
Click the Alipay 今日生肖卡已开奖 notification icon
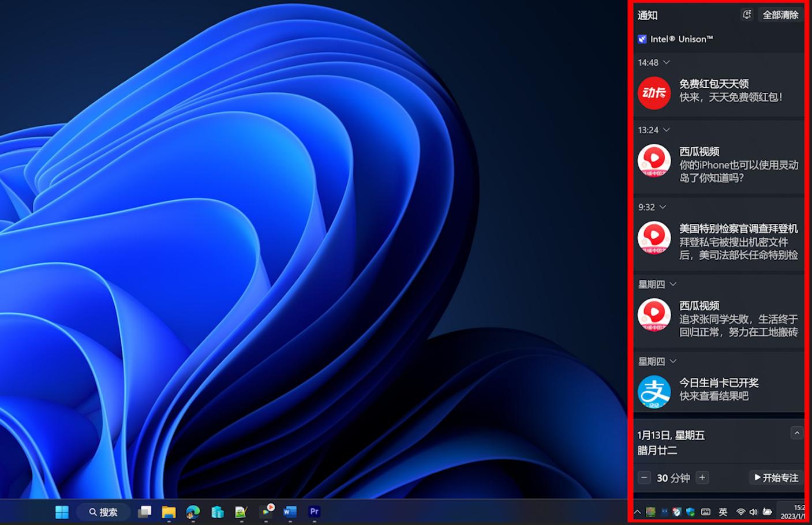(654, 391)
